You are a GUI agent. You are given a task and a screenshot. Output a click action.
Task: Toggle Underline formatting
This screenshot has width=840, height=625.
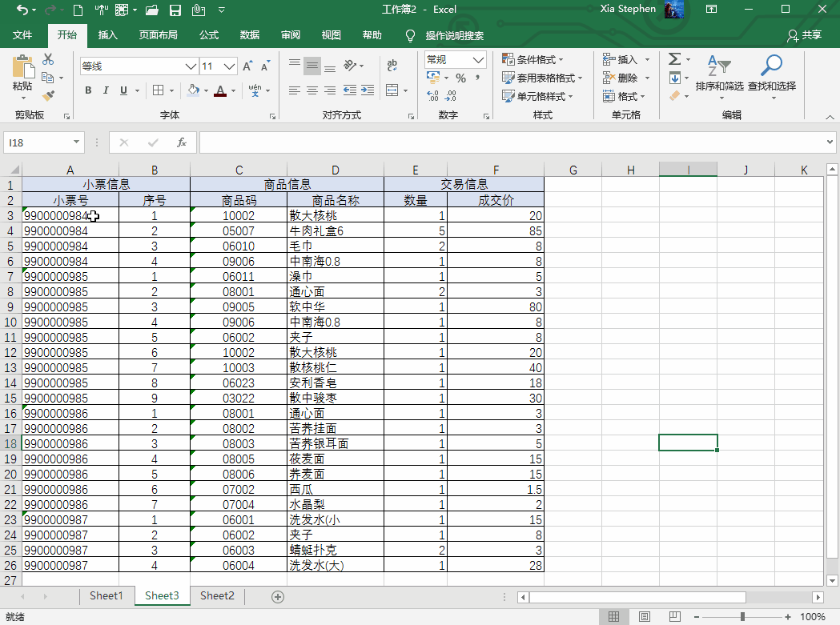pyautogui.click(x=124, y=90)
